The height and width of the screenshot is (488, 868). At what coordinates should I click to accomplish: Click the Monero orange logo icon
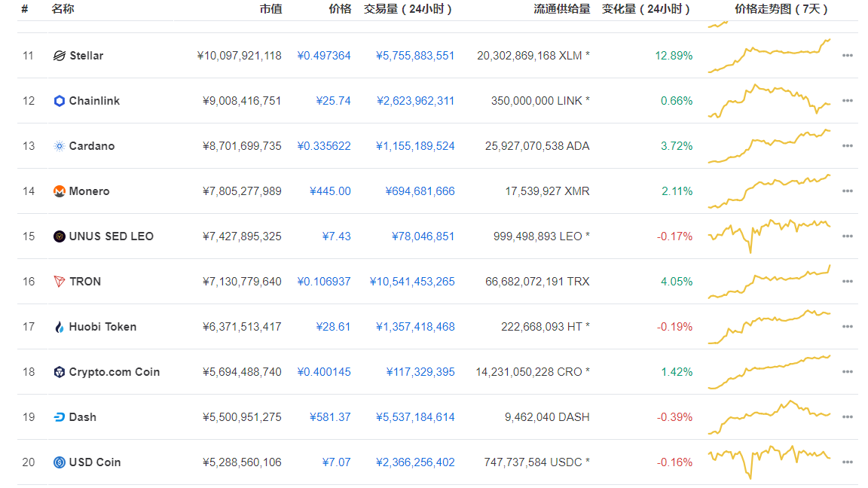(60, 191)
